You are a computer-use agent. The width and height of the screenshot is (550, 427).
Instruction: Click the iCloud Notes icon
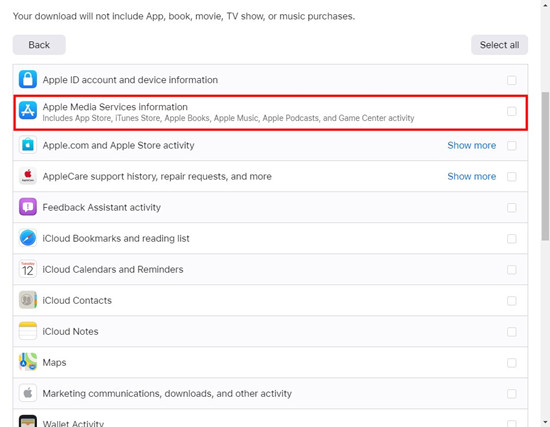[28, 331]
